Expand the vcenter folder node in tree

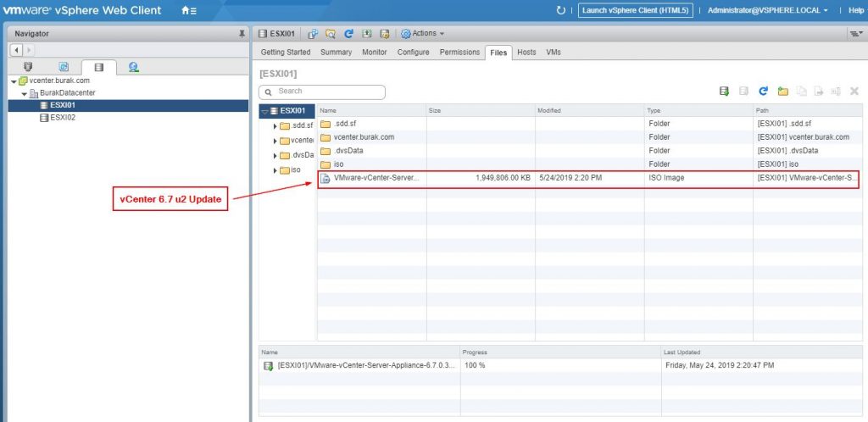click(275, 141)
